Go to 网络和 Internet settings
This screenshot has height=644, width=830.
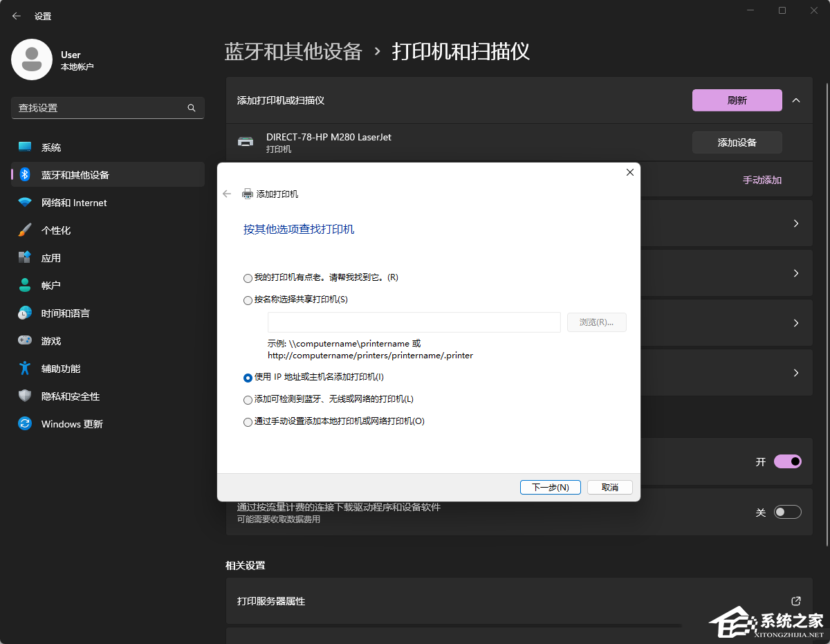(108, 203)
